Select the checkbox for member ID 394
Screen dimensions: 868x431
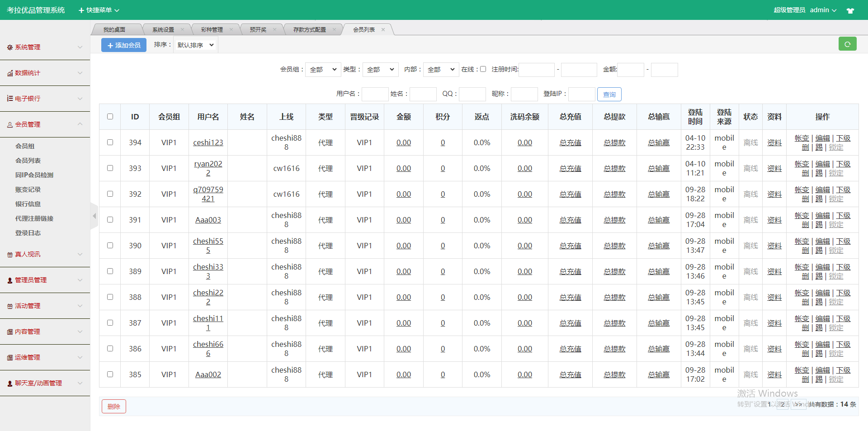click(110, 142)
